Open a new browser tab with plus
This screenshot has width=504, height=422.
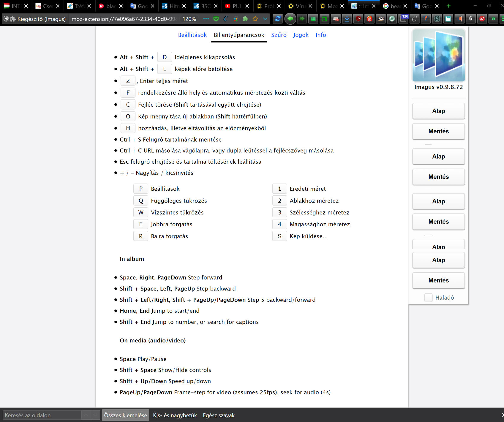click(x=448, y=6)
